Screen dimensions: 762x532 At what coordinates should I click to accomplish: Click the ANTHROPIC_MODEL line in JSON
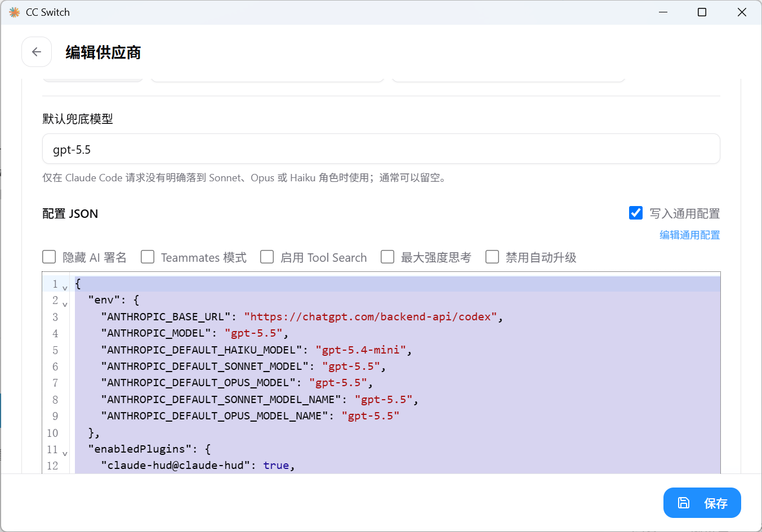pos(195,333)
